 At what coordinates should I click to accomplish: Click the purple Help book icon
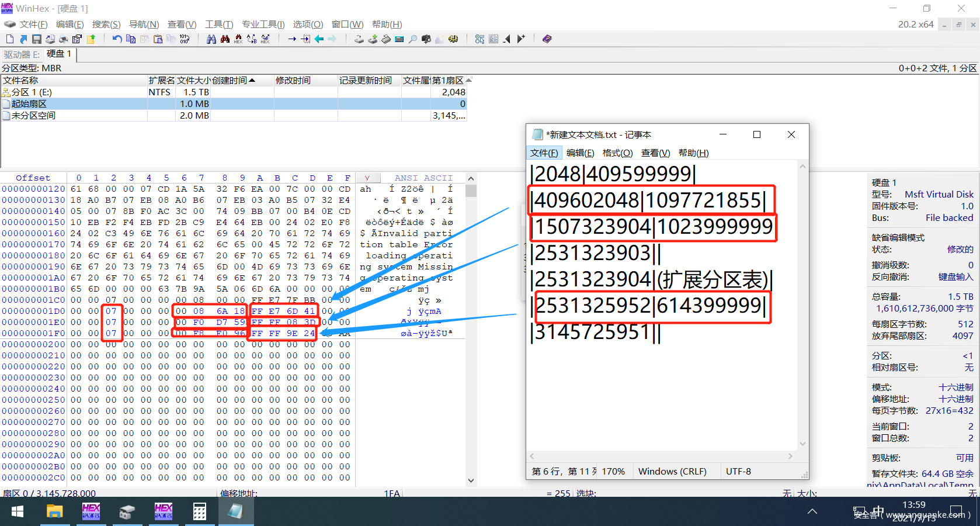pos(547,39)
